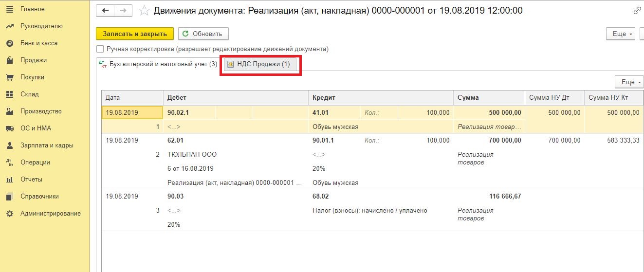
Task: Open the Отчеты section
Action: [x=31, y=180]
